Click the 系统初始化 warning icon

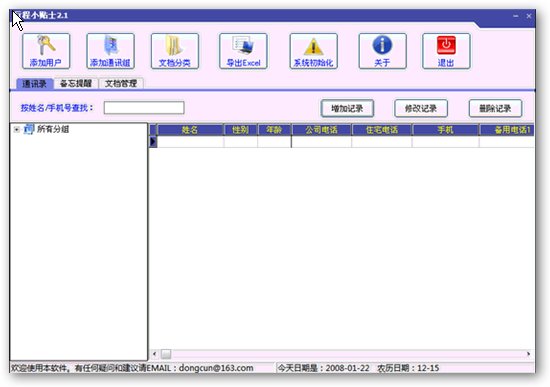313,46
